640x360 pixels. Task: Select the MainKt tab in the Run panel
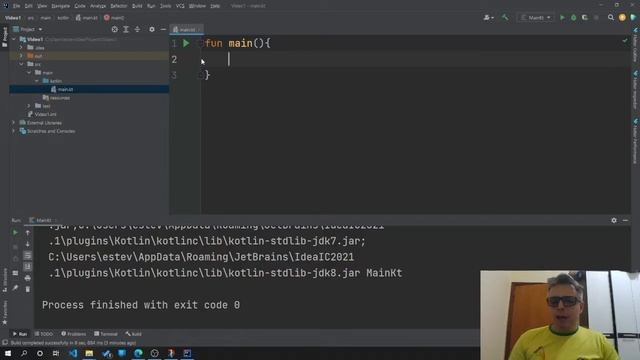click(x=43, y=220)
